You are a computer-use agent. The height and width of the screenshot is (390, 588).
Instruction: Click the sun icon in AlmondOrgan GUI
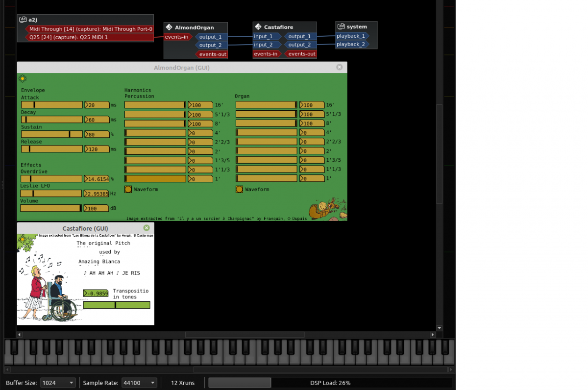point(23,78)
